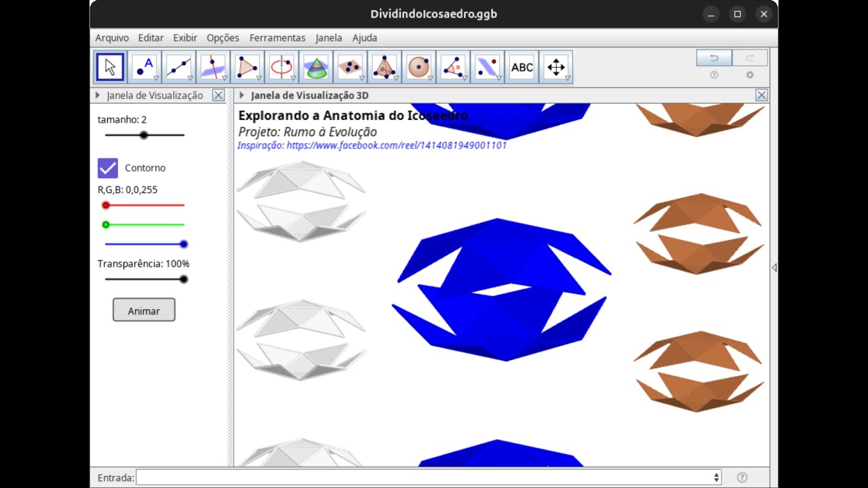This screenshot has height=488, width=868.
Task: Open the settings gear under Redo
Action: tap(750, 75)
